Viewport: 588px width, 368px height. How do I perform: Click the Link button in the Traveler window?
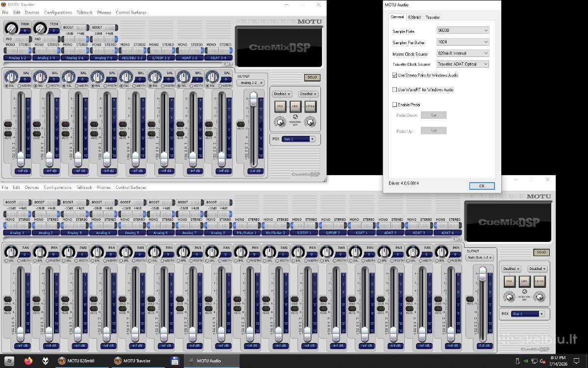click(x=295, y=106)
